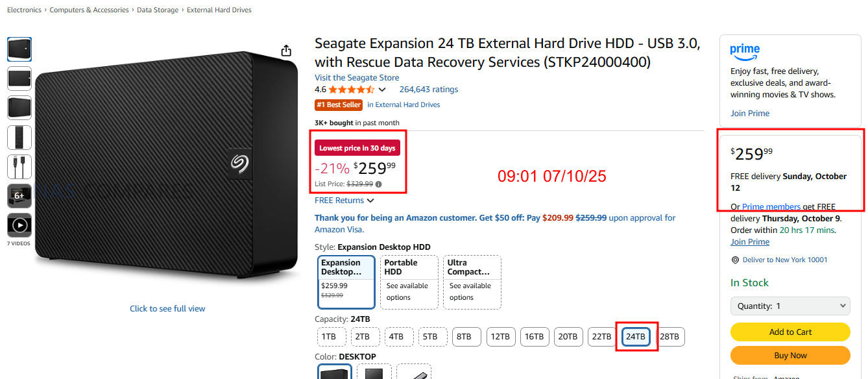Select the first black DESKTOP color swatch

point(335,373)
